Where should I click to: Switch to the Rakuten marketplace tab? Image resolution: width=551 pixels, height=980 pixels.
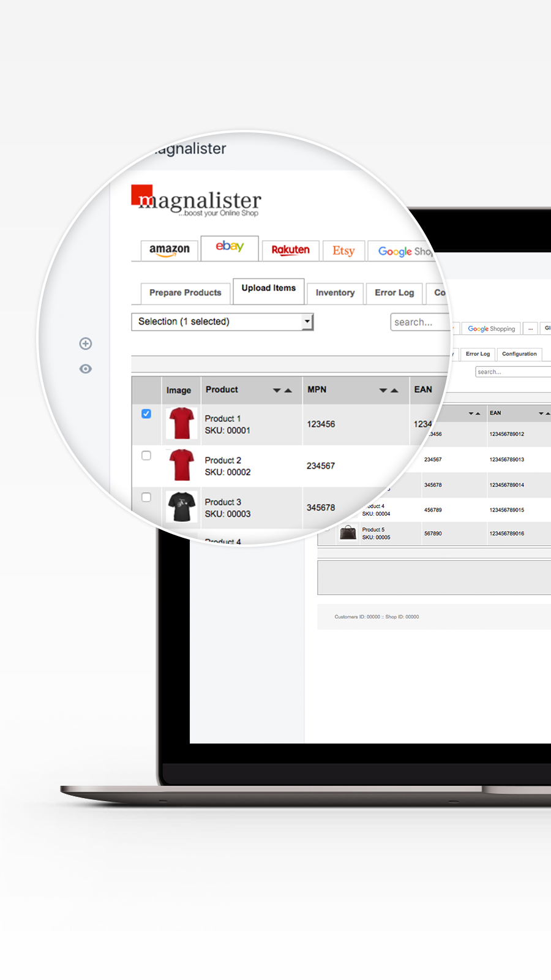tap(291, 250)
